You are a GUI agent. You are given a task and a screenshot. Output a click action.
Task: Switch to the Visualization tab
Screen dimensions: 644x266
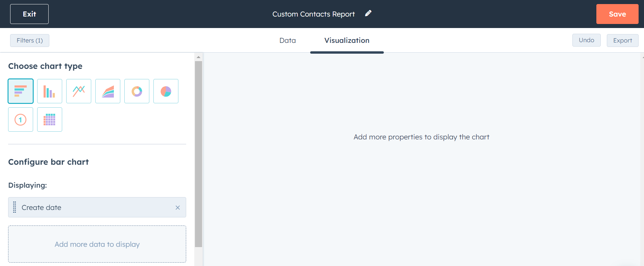[x=347, y=41]
